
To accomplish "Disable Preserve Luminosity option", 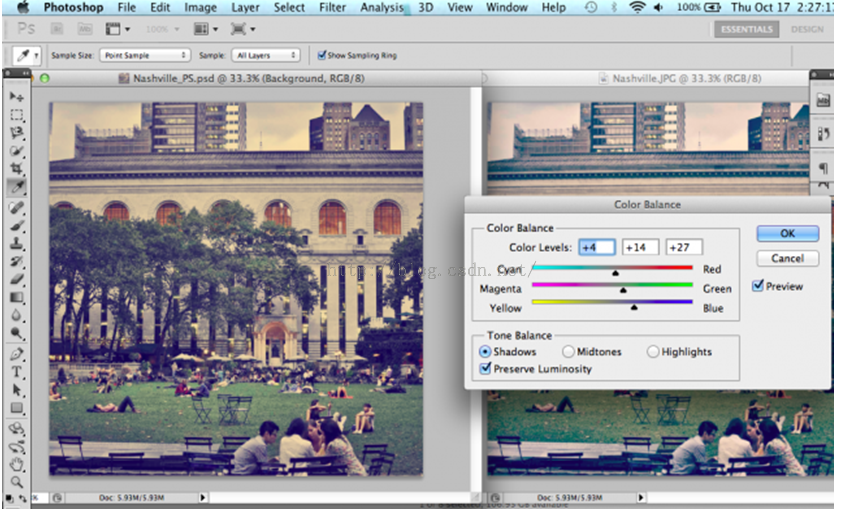I will [486, 369].
